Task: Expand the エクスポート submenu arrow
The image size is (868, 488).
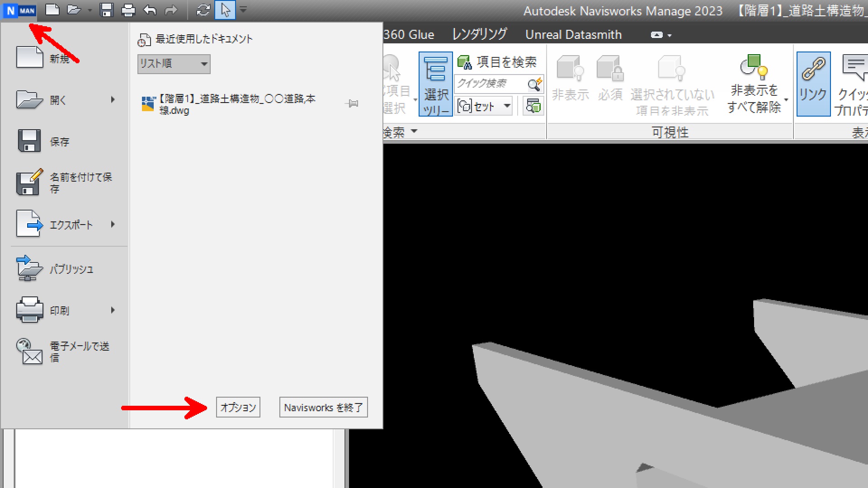Action: point(113,224)
